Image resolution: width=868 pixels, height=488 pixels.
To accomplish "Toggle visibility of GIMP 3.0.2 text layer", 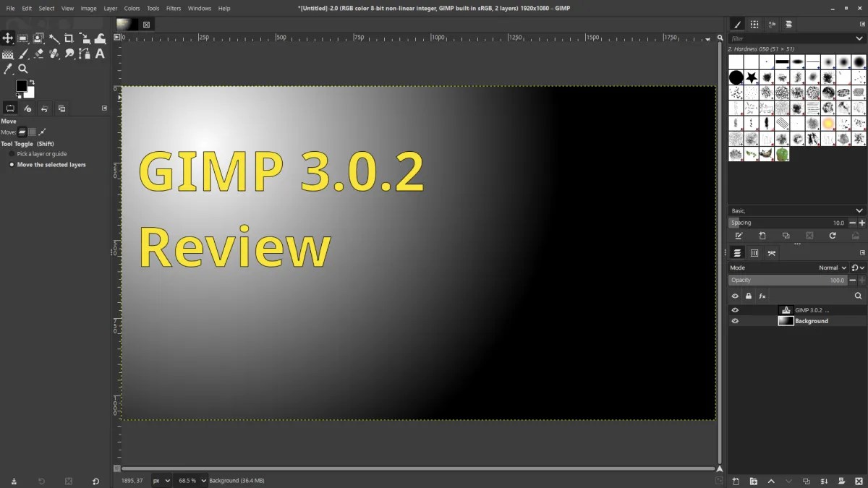I will tap(735, 310).
